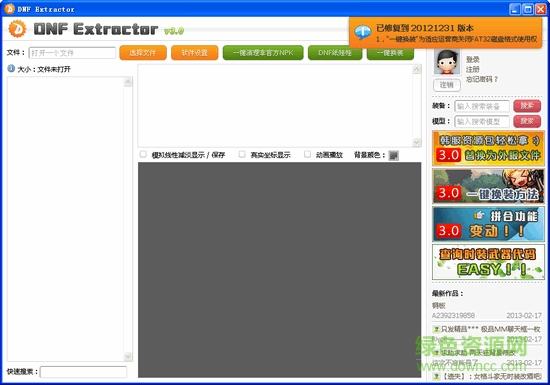The image size is (550, 385).
Task: Open the 韩服资源包轻松拿 banner
Action: (x=488, y=148)
